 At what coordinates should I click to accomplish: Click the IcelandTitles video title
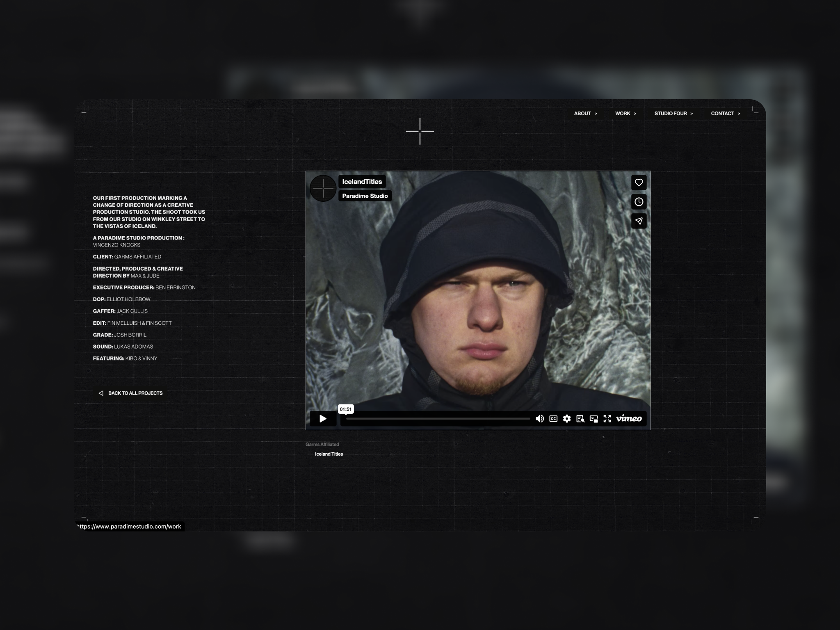pyautogui.click(x=362, y=182)
